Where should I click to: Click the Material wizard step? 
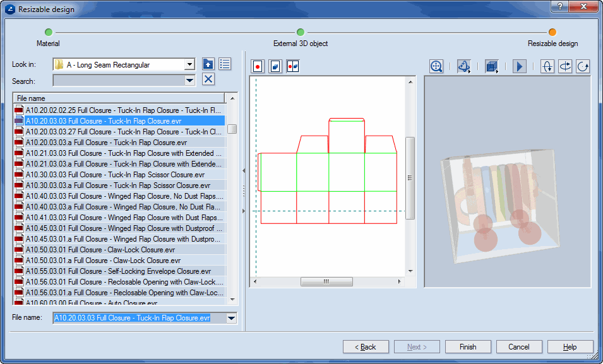click(x=49, y=32)
